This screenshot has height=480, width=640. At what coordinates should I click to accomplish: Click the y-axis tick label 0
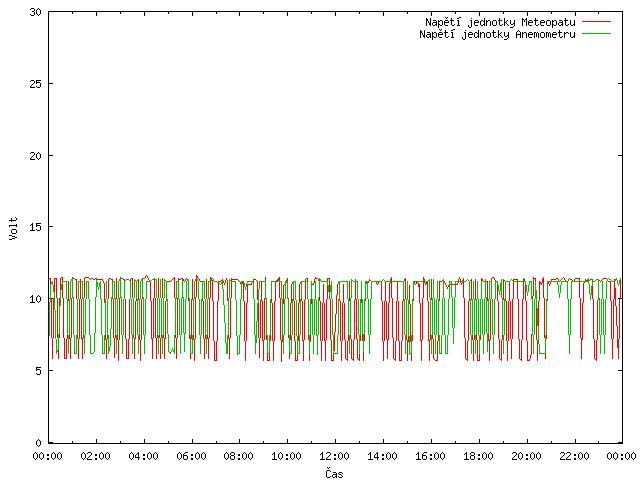click(x=39, y=443)
